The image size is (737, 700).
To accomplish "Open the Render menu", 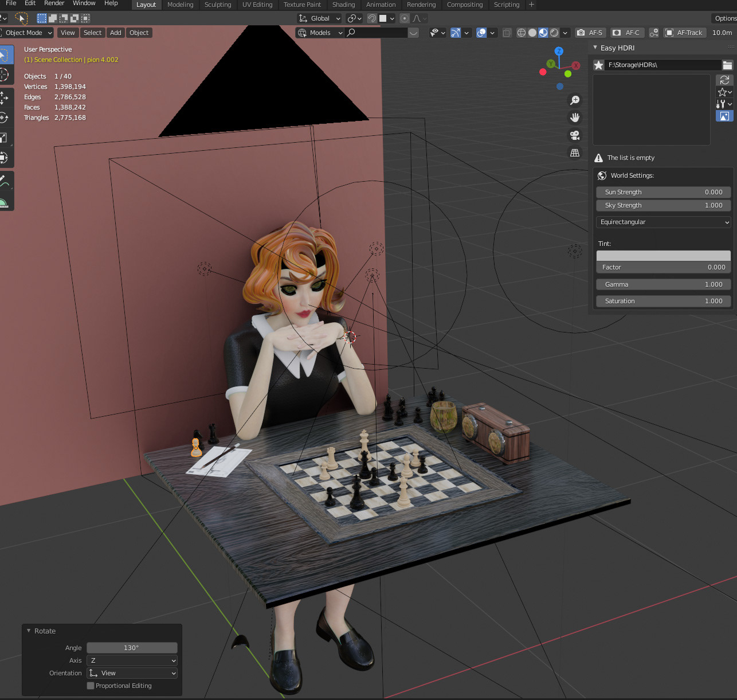I will point(54,3).
